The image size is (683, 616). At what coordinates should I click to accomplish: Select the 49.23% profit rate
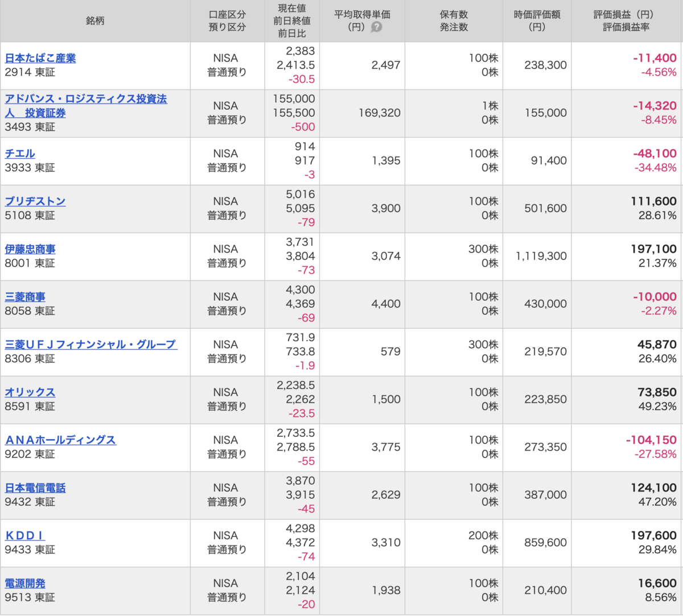pyautogui.click(x=657, y=407)
